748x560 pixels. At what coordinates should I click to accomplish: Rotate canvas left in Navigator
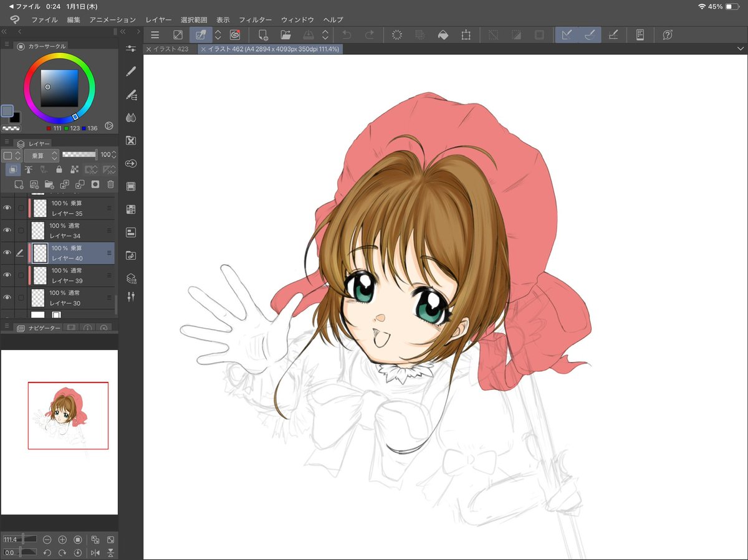47,553
